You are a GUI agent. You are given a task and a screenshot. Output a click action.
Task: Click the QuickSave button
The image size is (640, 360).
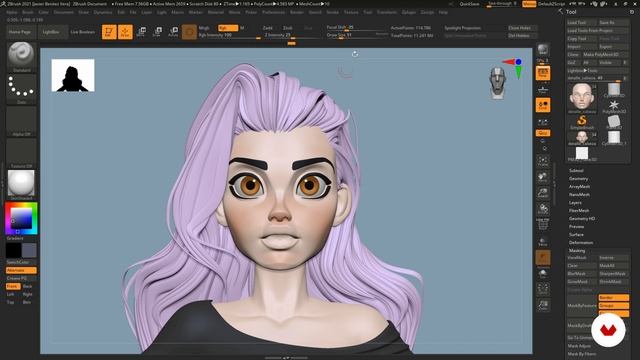469,4
